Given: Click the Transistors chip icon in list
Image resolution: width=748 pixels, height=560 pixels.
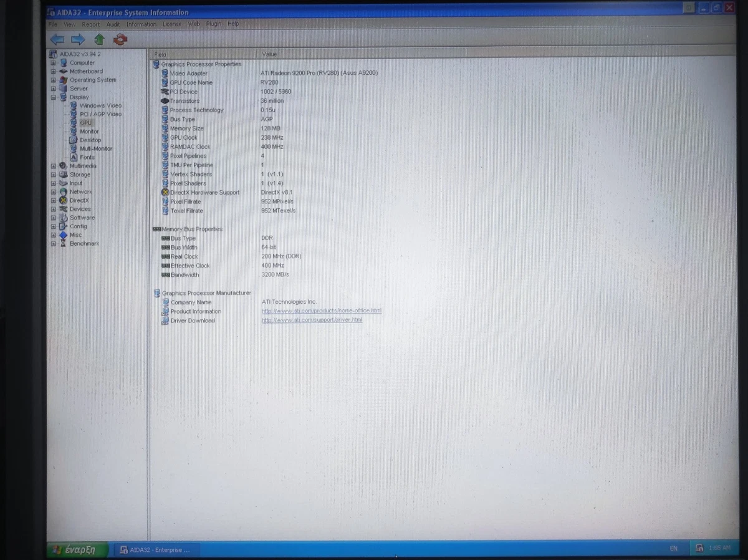Looking at the screenshot, I should click(165, 101).
